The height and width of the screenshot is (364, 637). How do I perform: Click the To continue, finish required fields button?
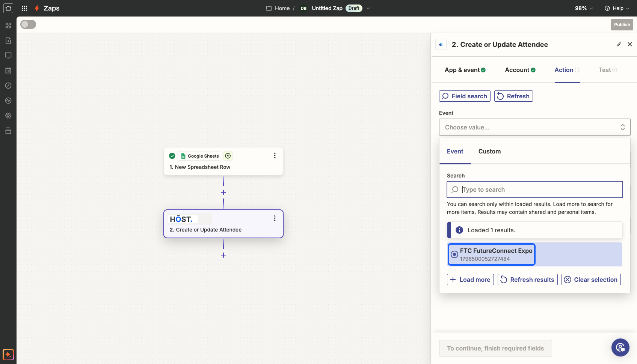click(495, 348)
